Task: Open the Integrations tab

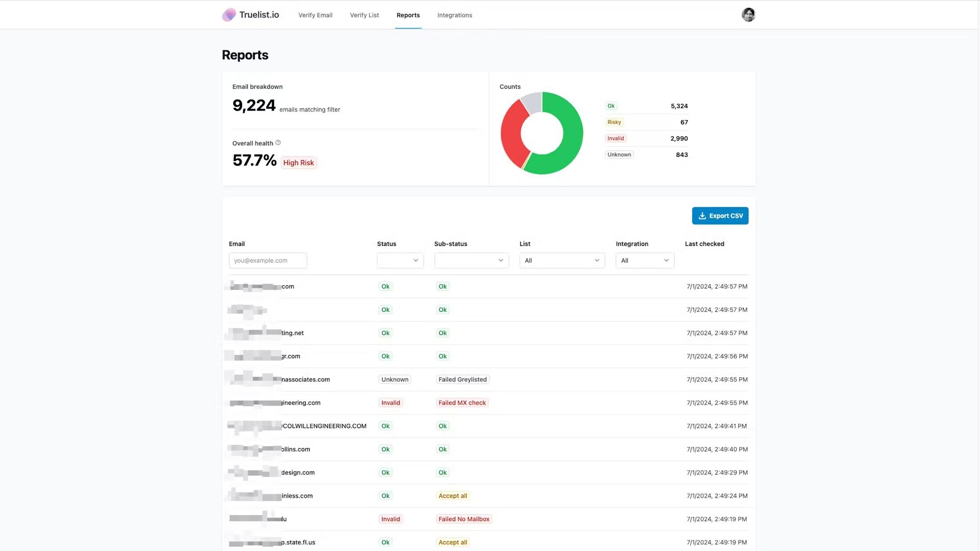Action: (454, 15)
